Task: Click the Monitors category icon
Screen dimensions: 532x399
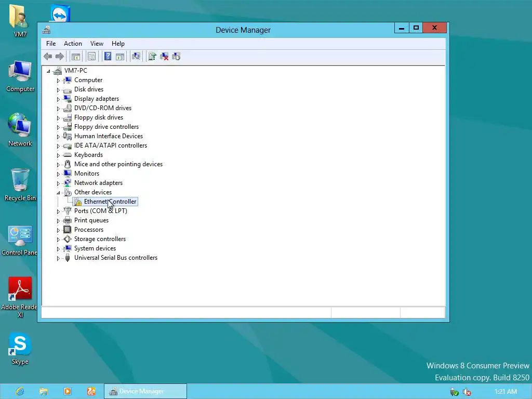Action: point(68,174)
